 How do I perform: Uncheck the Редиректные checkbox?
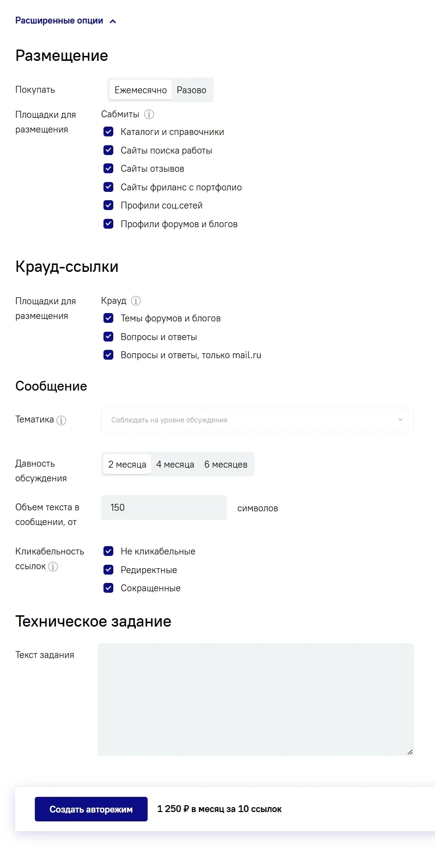pyautogui.click(x=108, y=570)
